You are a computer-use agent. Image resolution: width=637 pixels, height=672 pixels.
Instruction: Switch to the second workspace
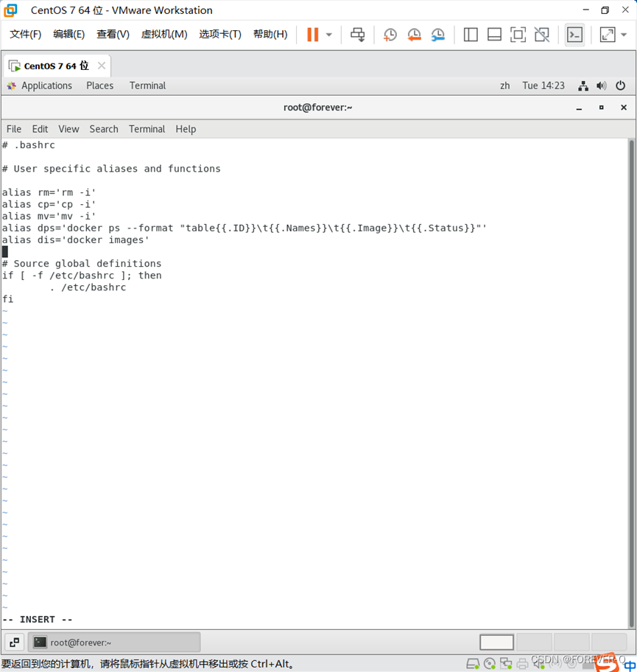point(534,642)
